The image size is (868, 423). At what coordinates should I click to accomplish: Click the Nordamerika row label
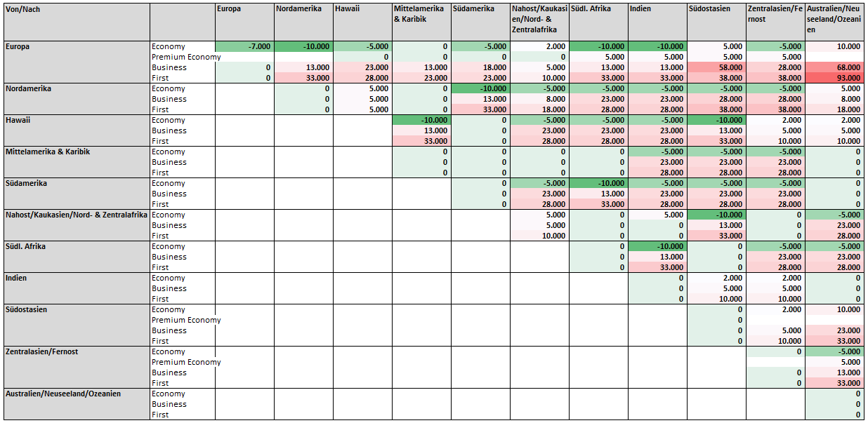(x=77, y=99)
